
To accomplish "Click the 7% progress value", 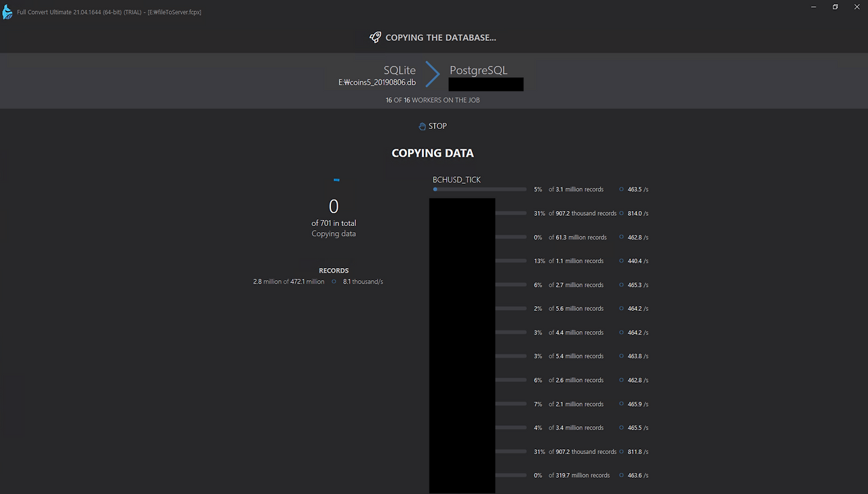I will [538, 404].
